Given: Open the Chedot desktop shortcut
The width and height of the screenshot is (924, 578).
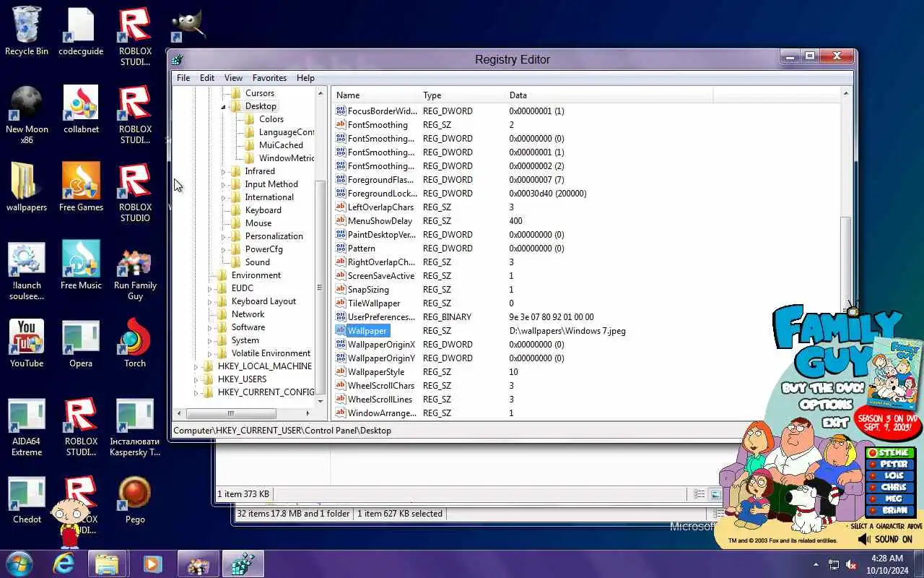Looking at the screenshot, I should click(x=27, y=499).
